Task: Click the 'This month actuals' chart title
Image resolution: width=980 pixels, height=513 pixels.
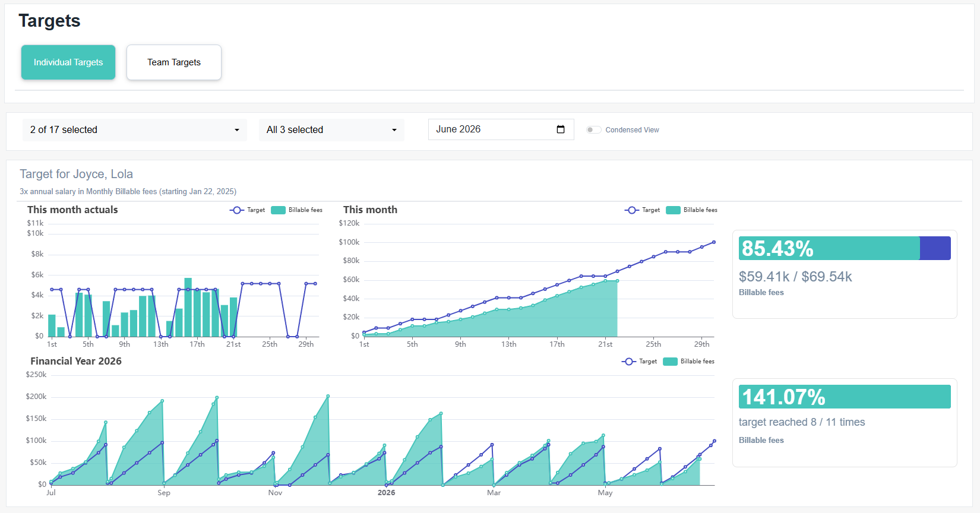Action: [72, 210]
